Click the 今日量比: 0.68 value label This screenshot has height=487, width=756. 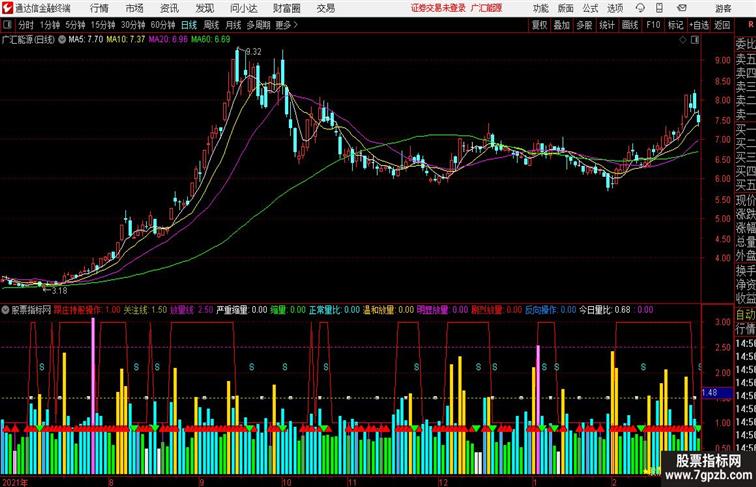605,310
